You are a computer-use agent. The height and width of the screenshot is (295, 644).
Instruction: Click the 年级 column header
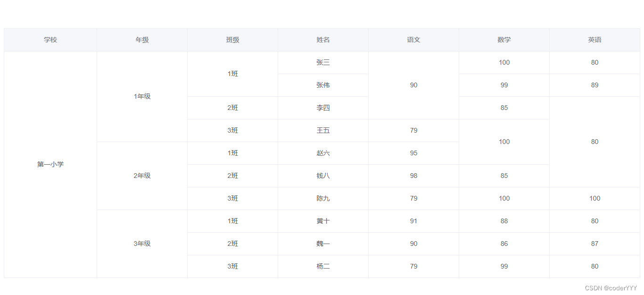[x=142, y=40]
